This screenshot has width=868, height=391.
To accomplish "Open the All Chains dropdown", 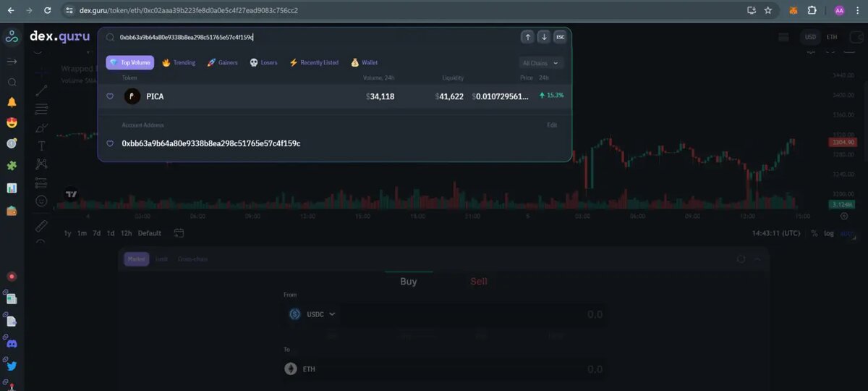I will tap(541, 63).
